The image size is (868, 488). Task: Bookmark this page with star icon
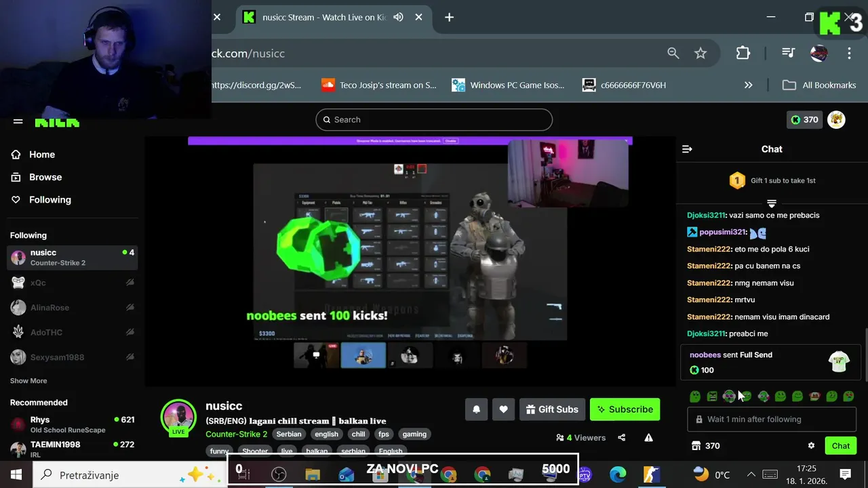coord(701,53)
